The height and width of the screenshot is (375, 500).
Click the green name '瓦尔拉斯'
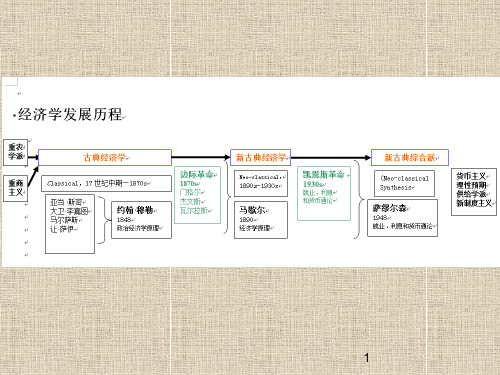194,210
